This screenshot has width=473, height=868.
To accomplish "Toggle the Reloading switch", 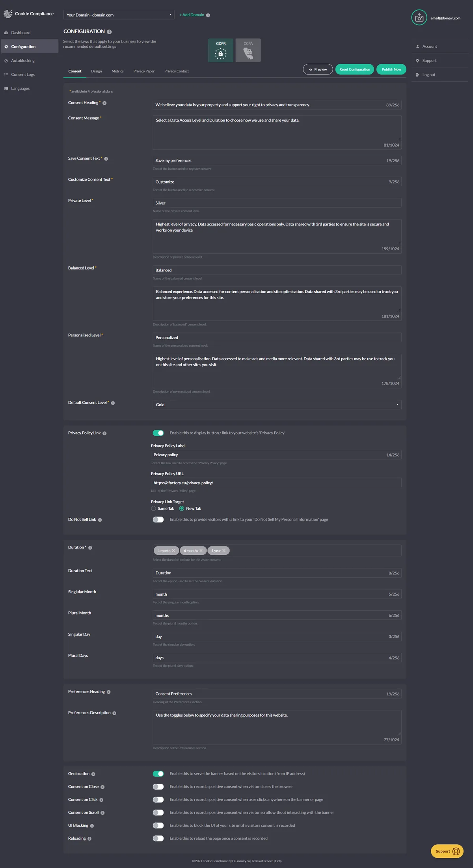I will click(x=158, y=838).
